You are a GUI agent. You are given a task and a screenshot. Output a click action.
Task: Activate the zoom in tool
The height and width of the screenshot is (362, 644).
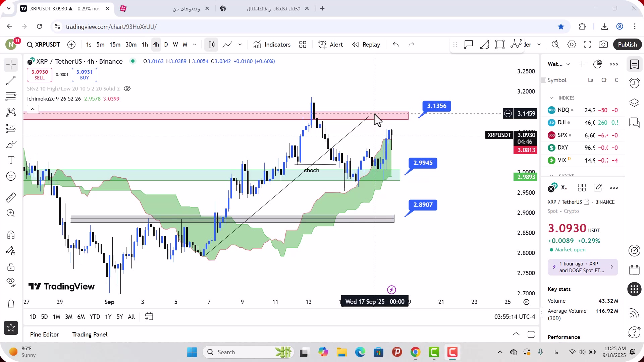click(x=11, y=213)
